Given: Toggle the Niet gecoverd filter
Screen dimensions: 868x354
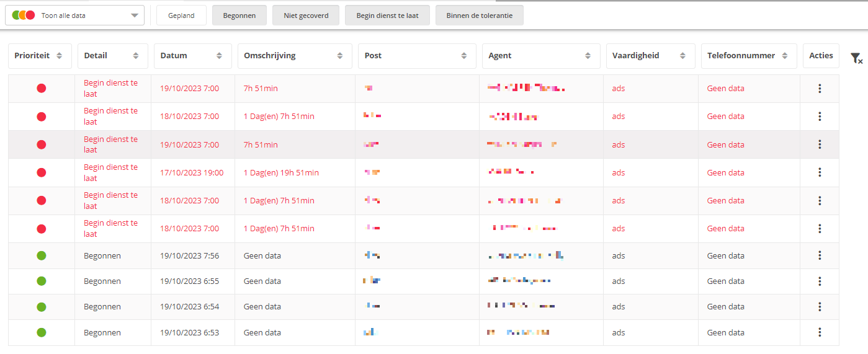Looking at the screenshot, I should 306,15.
